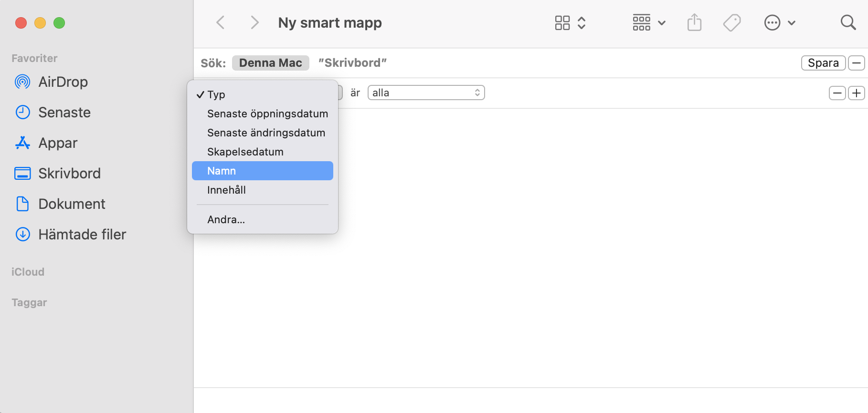The image size is (868, 413).
Task: Select Innehåll in the criteria menu
Action: coord(263,190)
